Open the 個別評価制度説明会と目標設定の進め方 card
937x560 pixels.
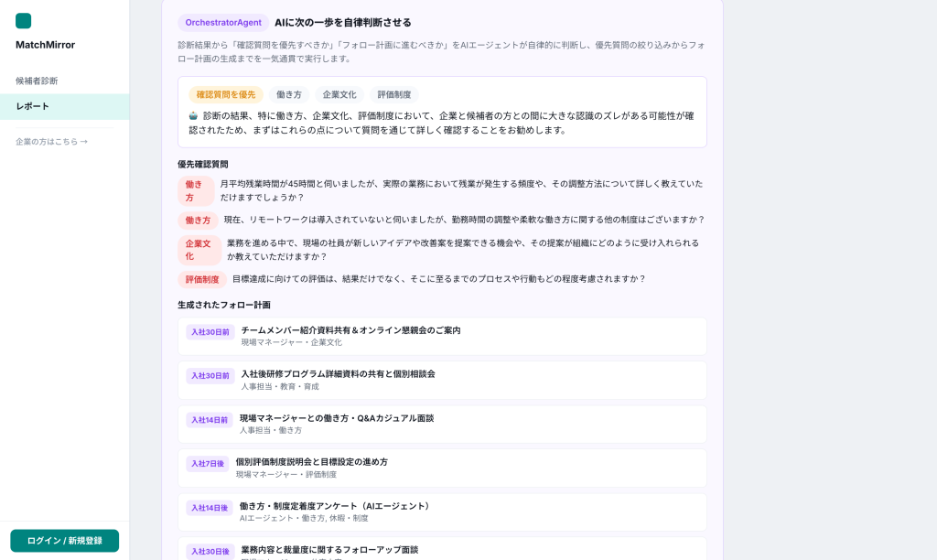[442, 468]
